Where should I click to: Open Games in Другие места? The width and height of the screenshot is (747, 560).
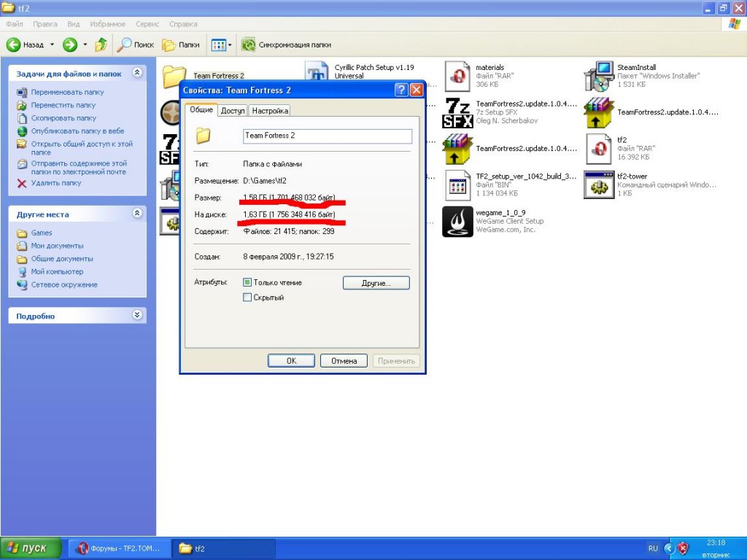[x=42, y=233]
